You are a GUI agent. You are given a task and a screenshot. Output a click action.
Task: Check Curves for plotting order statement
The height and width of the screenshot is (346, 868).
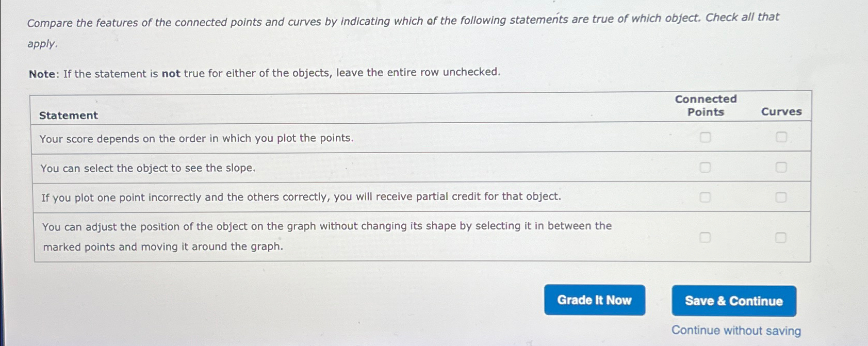coord(781,137)
